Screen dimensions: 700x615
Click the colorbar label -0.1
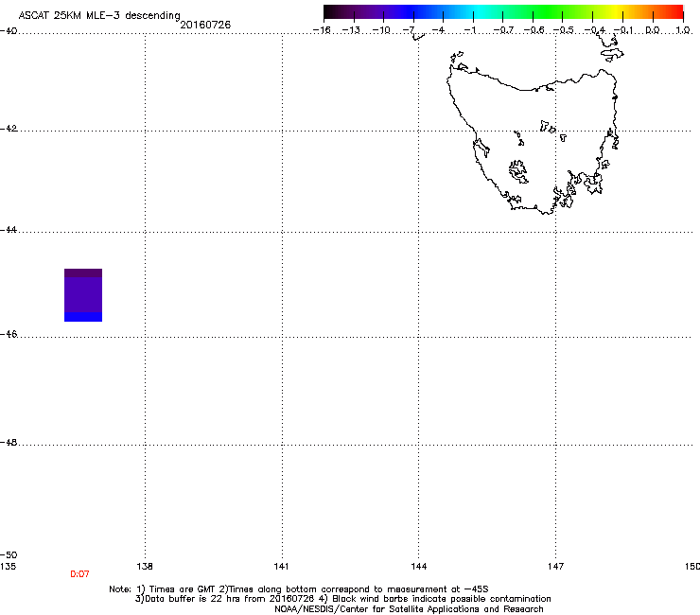pos(623,30)
